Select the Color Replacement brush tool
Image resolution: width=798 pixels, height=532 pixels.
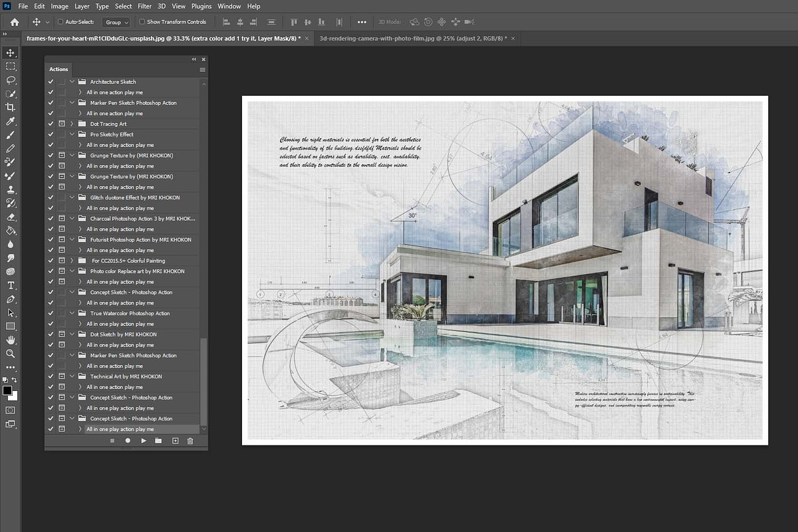(10, 162)
